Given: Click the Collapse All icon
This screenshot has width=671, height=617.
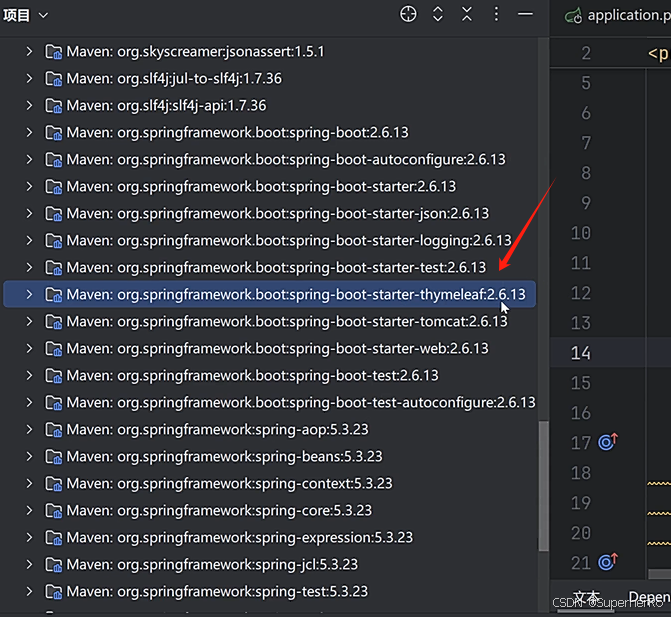Looking at the screenshot, I should point(467,14).
